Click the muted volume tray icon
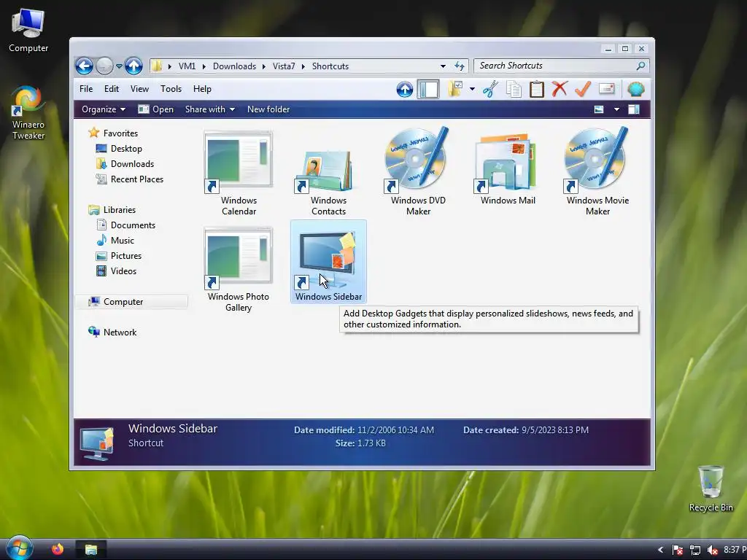The height and width of the screenshot is (560, 747). click(x=713, y=550)
